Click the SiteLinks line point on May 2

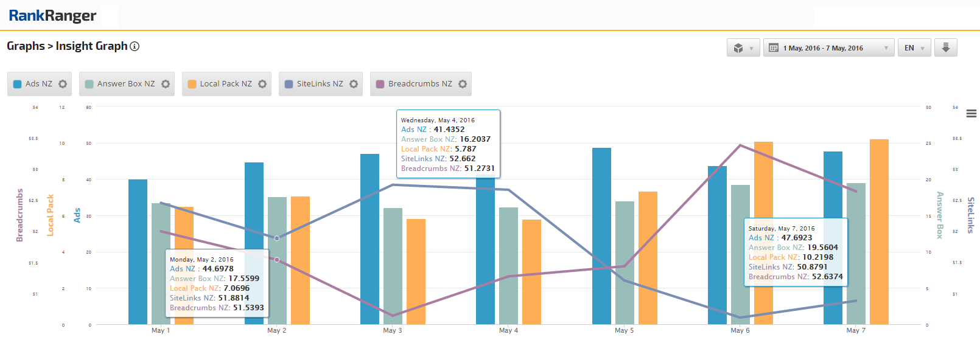[277, 238]
